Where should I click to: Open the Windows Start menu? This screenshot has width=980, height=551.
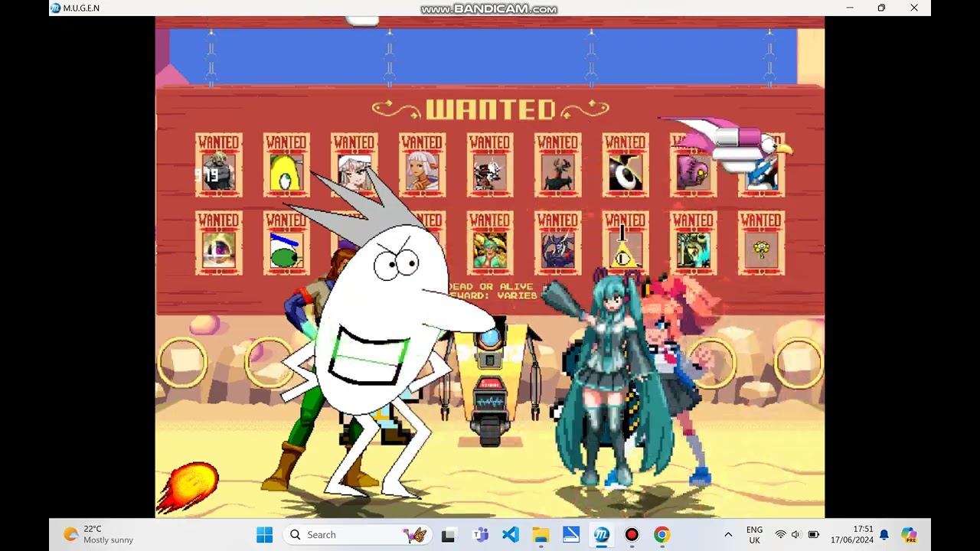264,535
